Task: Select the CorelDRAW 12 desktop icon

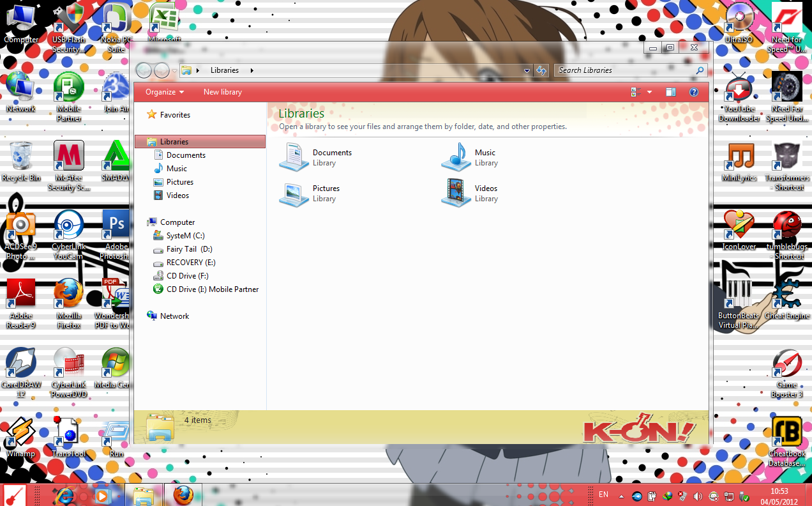Action: tap(21, 374)
